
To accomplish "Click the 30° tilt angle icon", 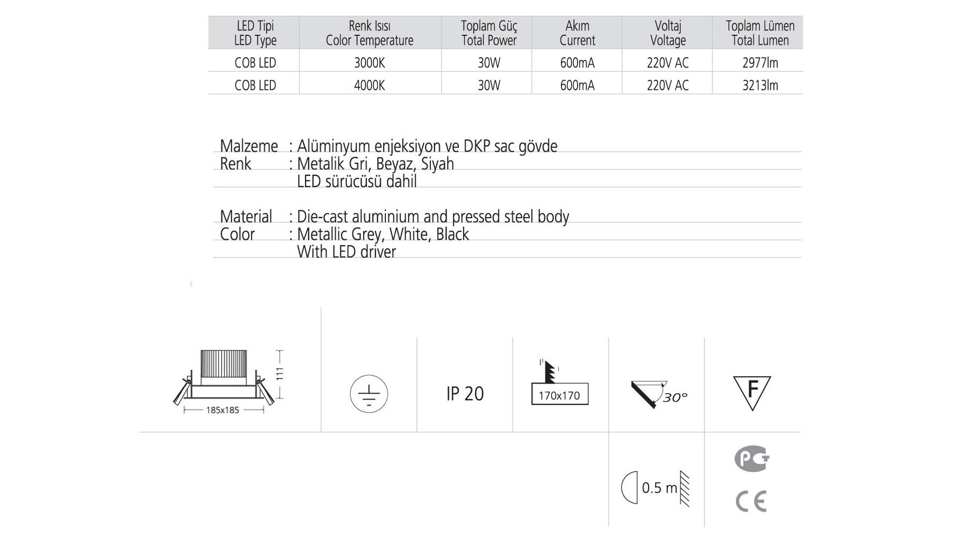I will pyautogui.click(x=658, y=395).
